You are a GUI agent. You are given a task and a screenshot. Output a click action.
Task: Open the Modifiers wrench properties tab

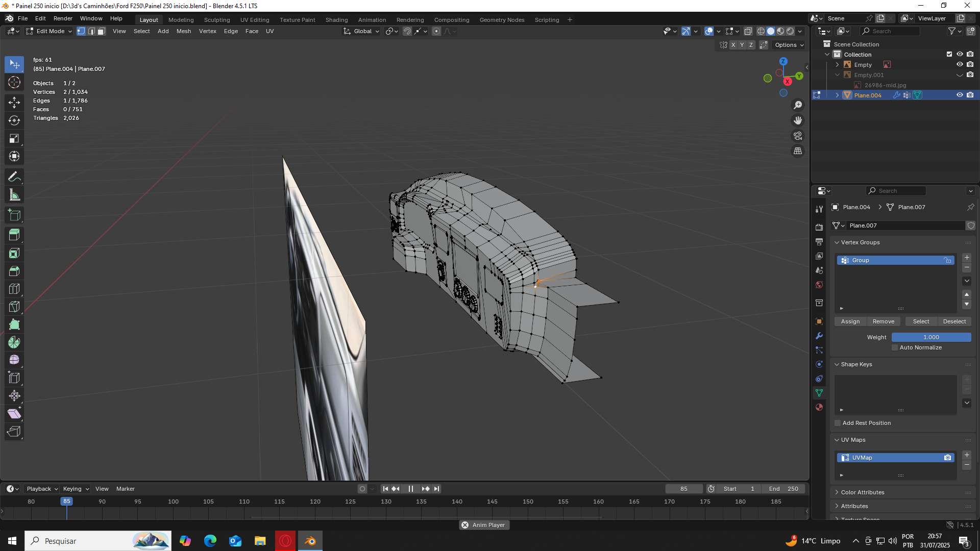point(819,336)
